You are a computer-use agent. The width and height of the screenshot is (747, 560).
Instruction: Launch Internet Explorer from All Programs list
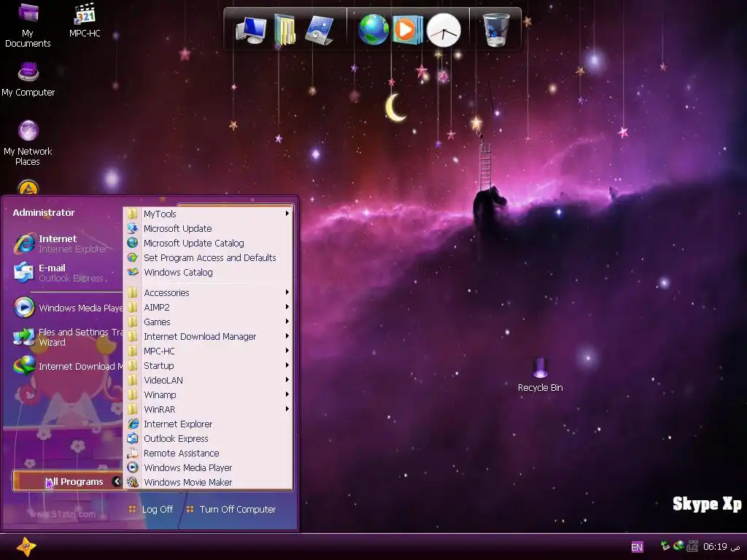[x=208, y=424]
